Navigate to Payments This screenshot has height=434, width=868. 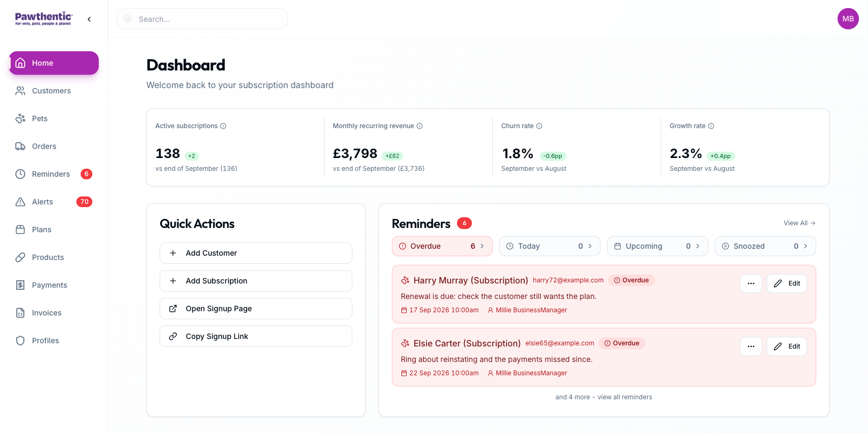tap(54, 285)
